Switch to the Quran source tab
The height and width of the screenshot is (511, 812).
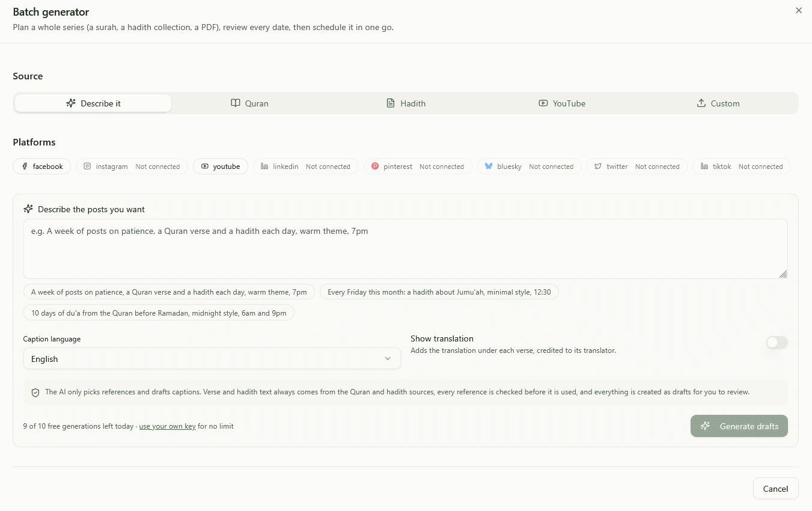click(x=249, y=103)
